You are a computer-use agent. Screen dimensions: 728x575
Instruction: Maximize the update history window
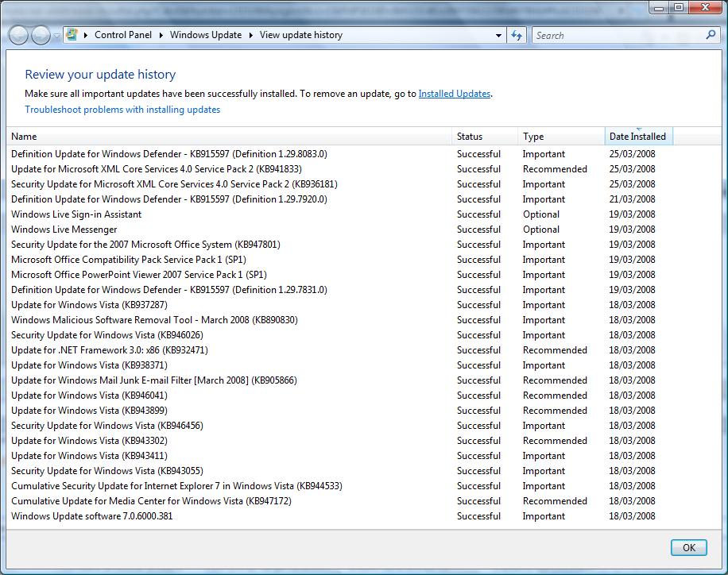pos(678,8)
